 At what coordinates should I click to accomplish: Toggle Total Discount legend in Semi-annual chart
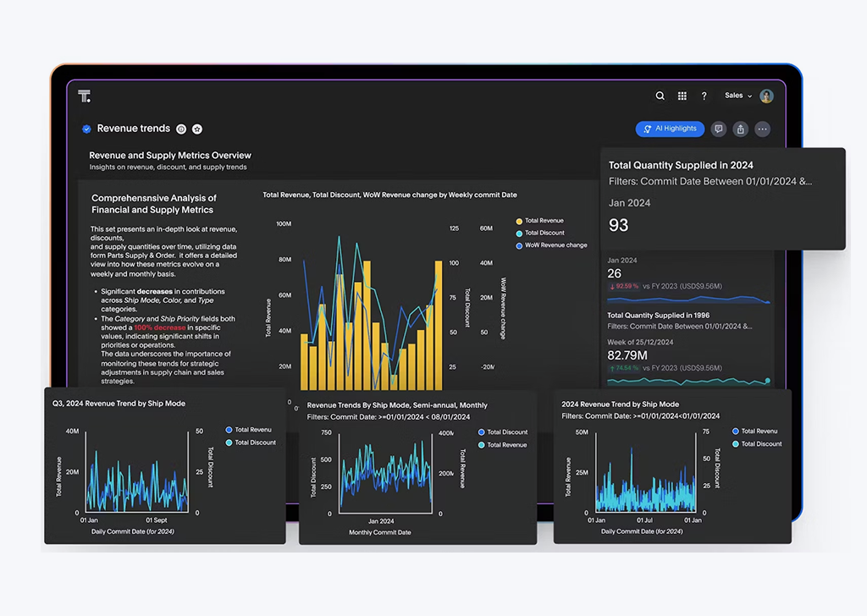(x=503, y=432)
